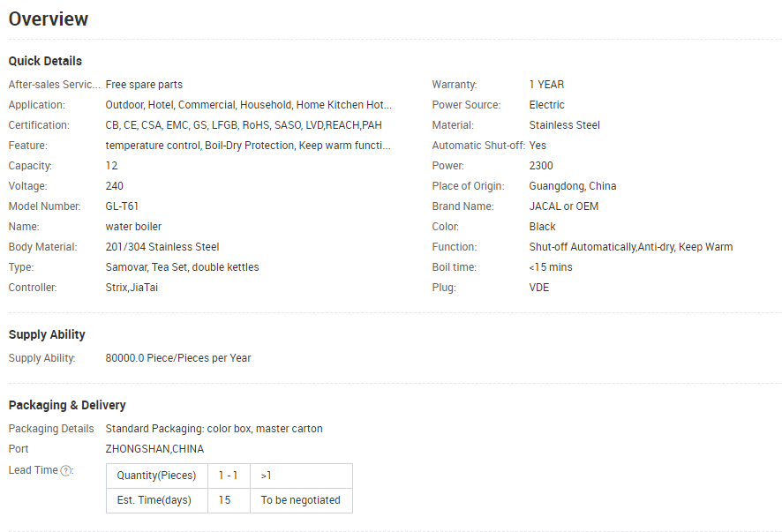Click the Strix,JiaTai controller value
This screenshot has height=532, width=782.
click(132, 288)
